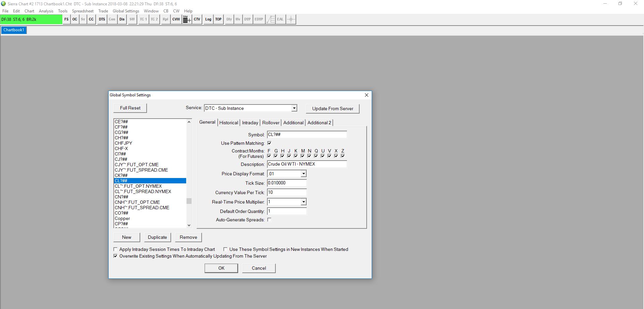The image size is (644, 309).
Task: Click the Dly toolbar button
Action: pyautogui.click(x=229, y=19)
